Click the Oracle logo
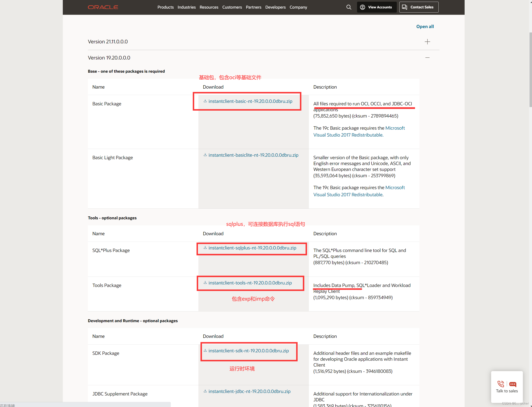The height and width of the screenshot is (407, 532). 103,7
